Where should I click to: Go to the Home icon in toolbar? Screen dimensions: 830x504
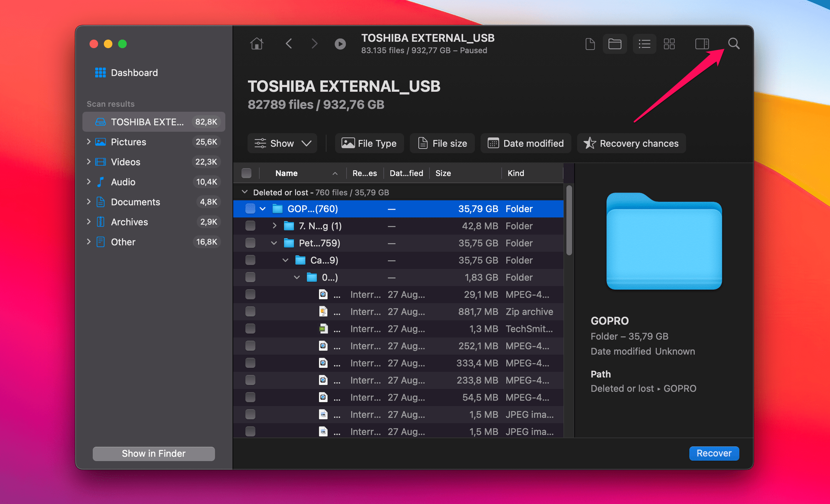pyautogui.click(x=256, y=44)
